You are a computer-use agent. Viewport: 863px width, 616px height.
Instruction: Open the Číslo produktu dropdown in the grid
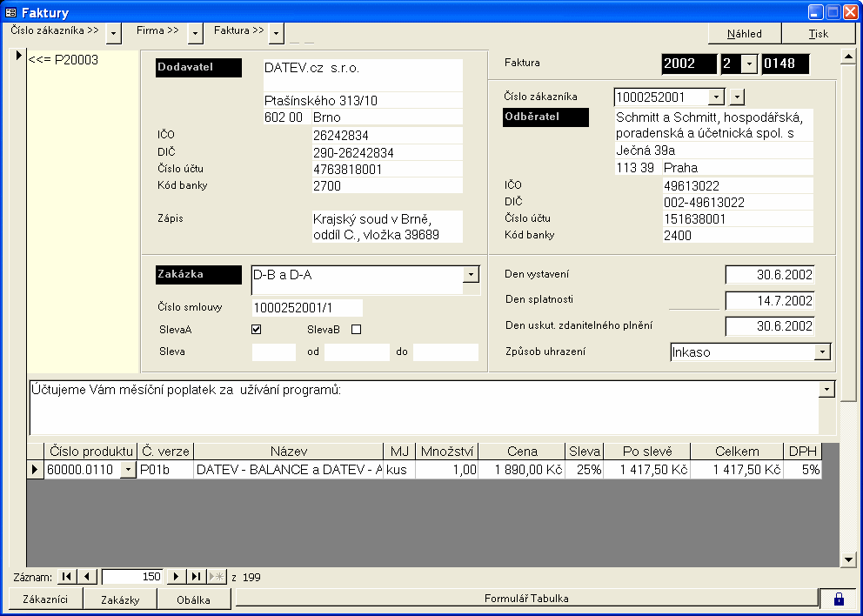point(128,470)
